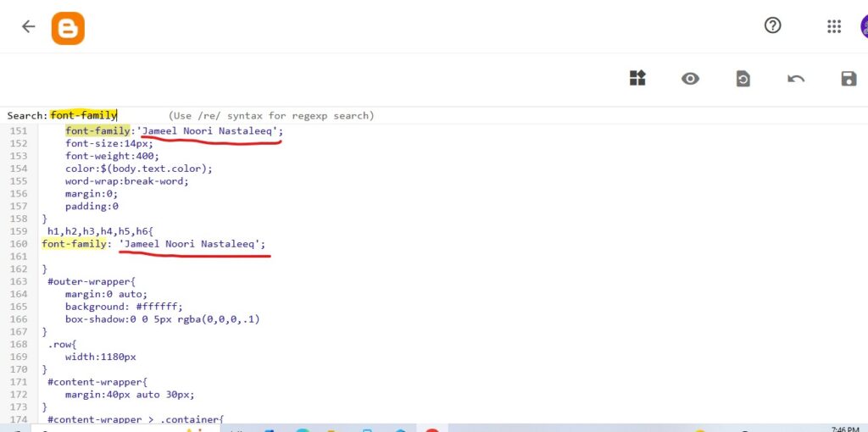Place cursor on line 151 font-family declaration
This screenshot has width=868, height=432.
pyautogui.click(x=174, y=131)
